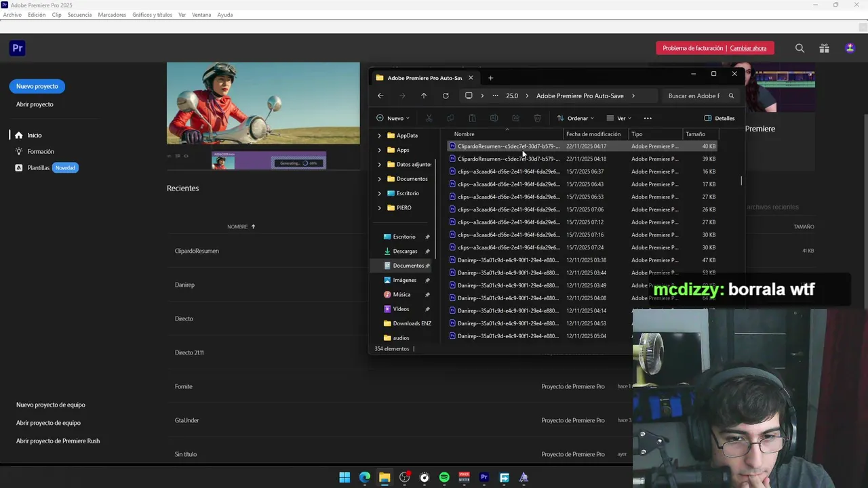Viewport: 868px width, 488px height.
Task: Open the Windows Start button
Action: click(x=344, y=477)
